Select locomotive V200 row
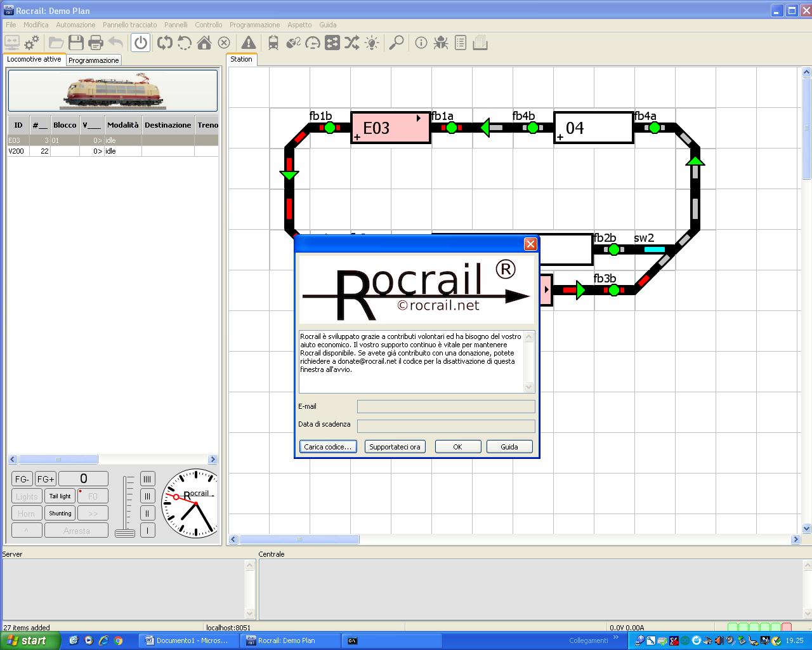The height and width of the screenshot is (650, 812). (113, 151)
